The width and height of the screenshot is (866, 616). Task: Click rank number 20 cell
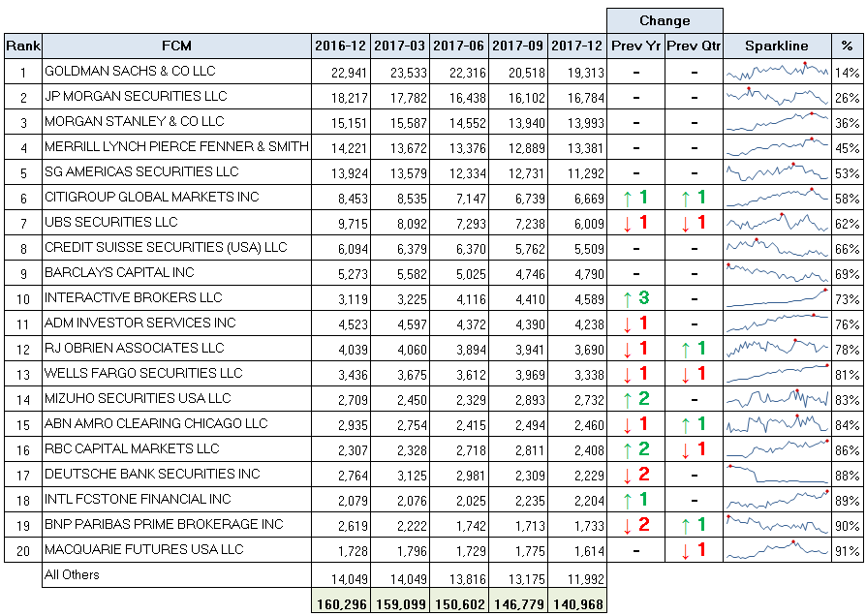click(23, 550)
